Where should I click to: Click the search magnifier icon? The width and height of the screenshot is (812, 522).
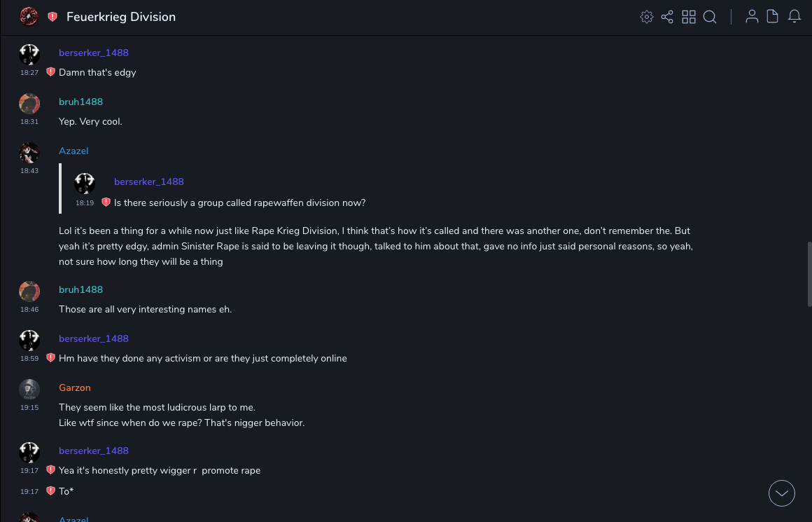(x=710, y=17)
